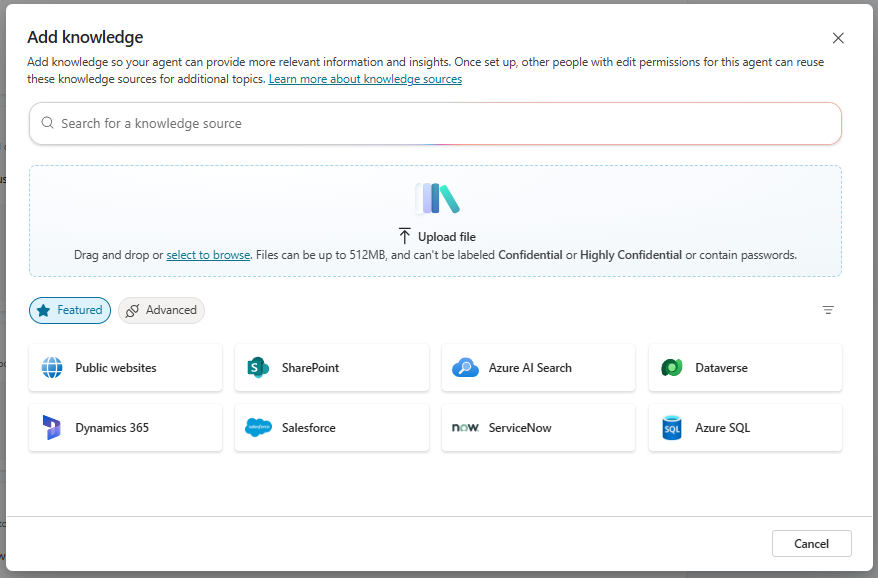This screenshot has width=878, height=578.
Task: Choose the SharePoint knowledge source
Action: 332,368
